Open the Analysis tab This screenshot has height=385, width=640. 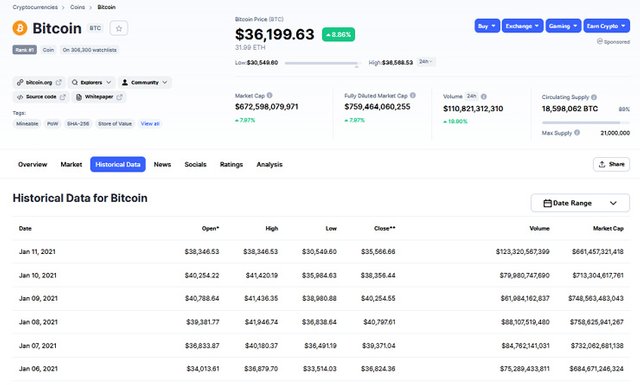[x=269, y=165]
